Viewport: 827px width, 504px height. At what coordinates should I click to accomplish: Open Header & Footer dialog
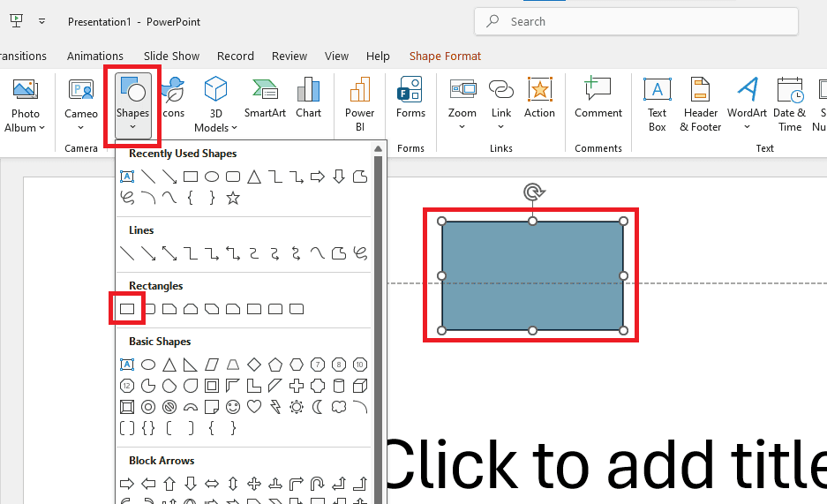(x=701, y=104)
